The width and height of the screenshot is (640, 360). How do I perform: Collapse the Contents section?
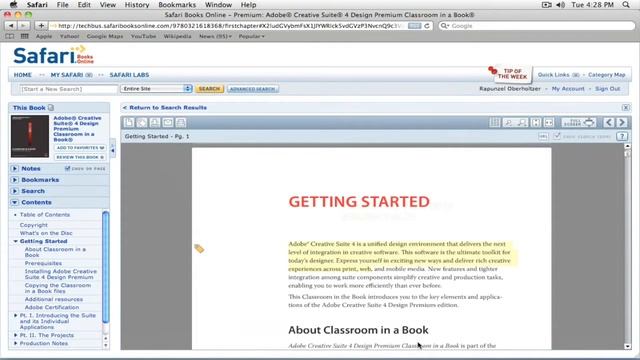15,202
